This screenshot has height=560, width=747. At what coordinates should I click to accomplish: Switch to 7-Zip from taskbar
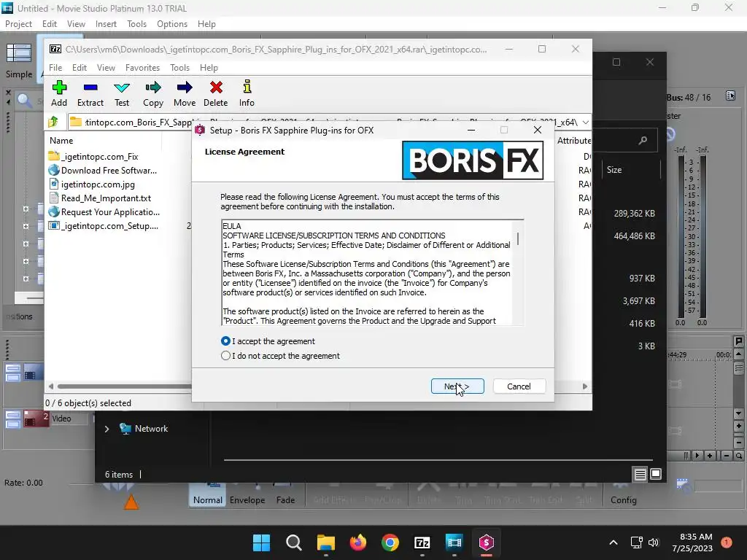pos(422,542)
